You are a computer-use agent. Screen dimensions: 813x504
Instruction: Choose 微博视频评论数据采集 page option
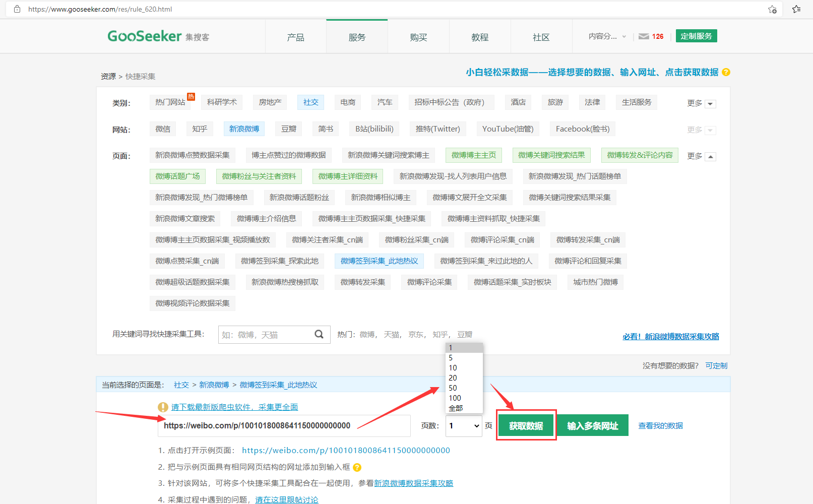click(193, 303)
